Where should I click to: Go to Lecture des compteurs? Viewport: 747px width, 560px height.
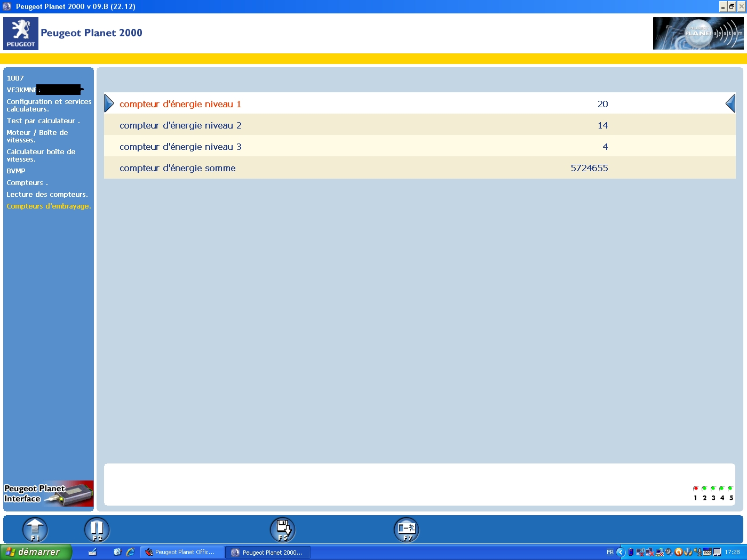(47, 194)
